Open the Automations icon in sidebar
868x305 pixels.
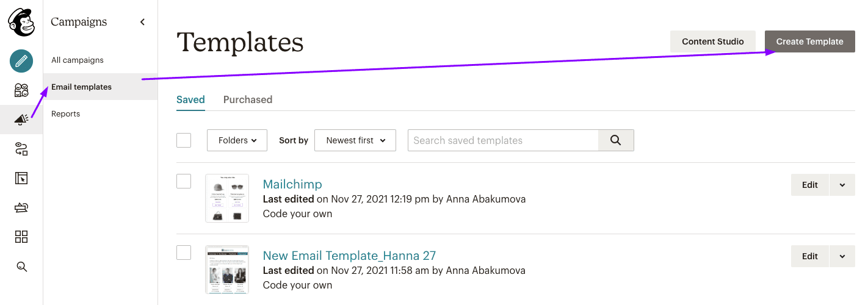coord(21,149)
